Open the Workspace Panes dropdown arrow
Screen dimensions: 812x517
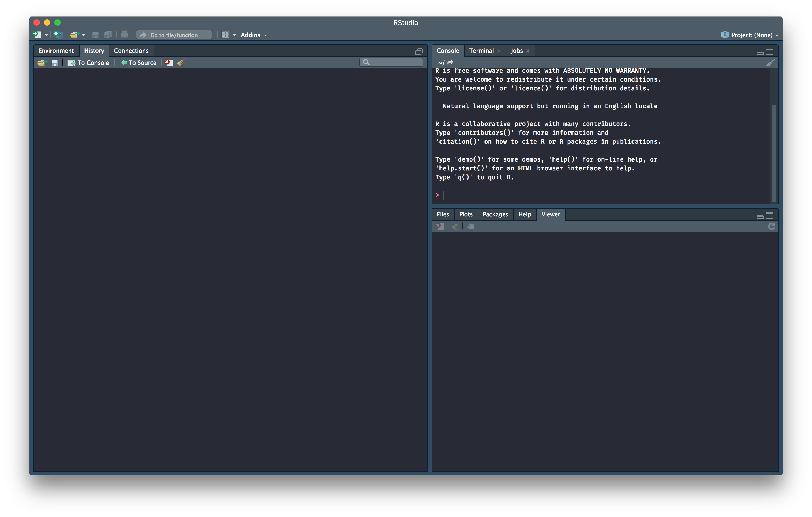click(235, 35)
